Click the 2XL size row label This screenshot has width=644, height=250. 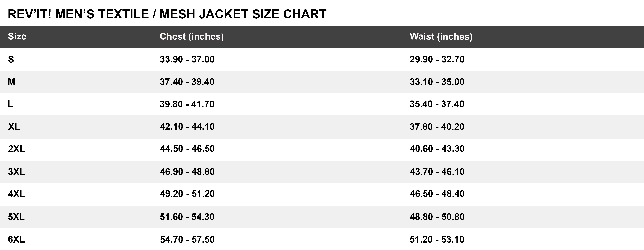[17, 149]
